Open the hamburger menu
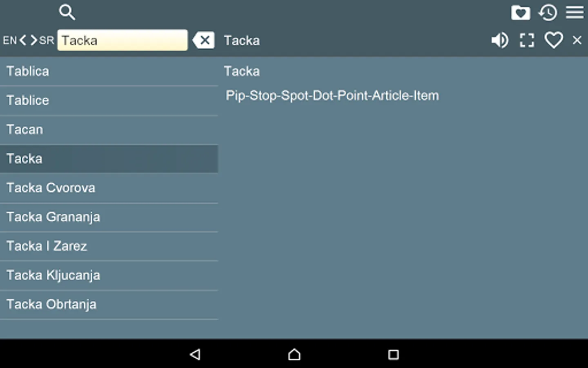 (575, 12)
